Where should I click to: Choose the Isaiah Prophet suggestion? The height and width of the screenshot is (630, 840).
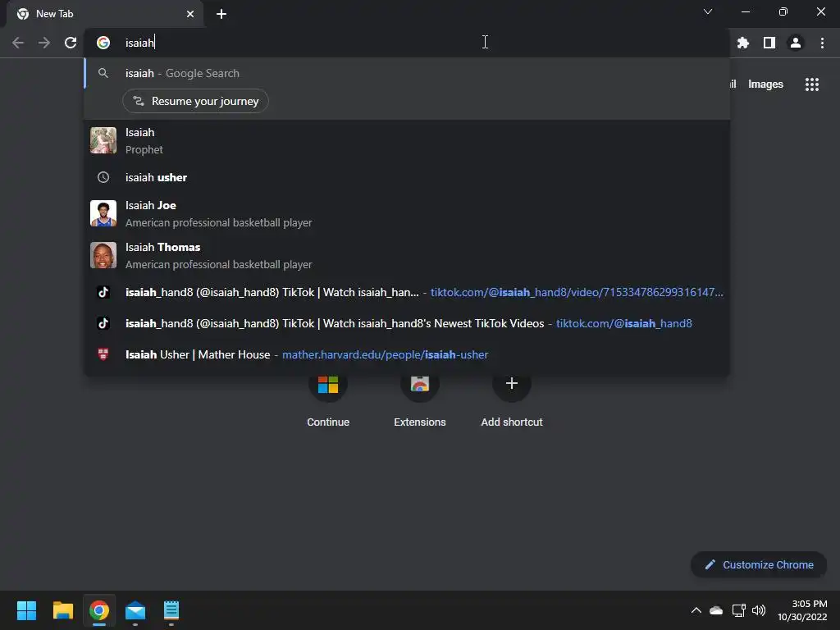407,141
